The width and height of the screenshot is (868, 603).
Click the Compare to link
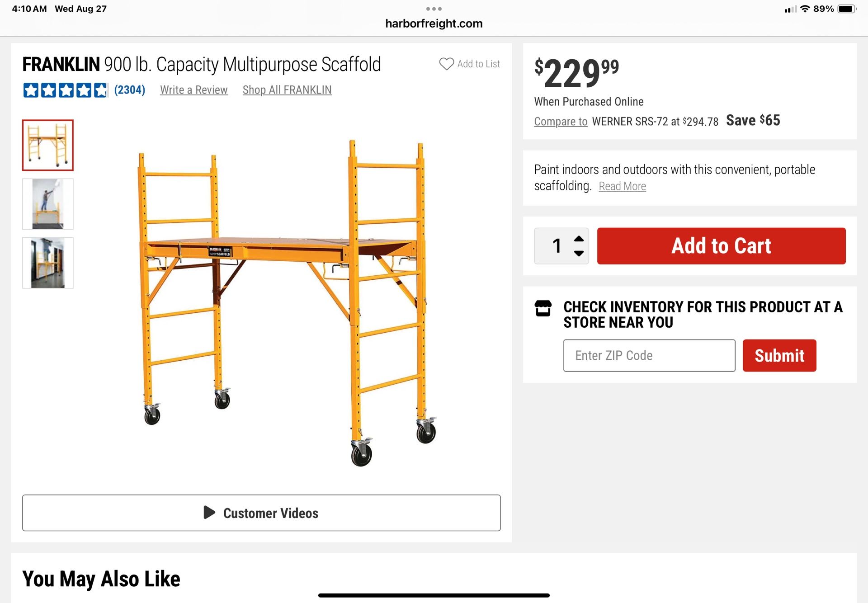(561, 122)
